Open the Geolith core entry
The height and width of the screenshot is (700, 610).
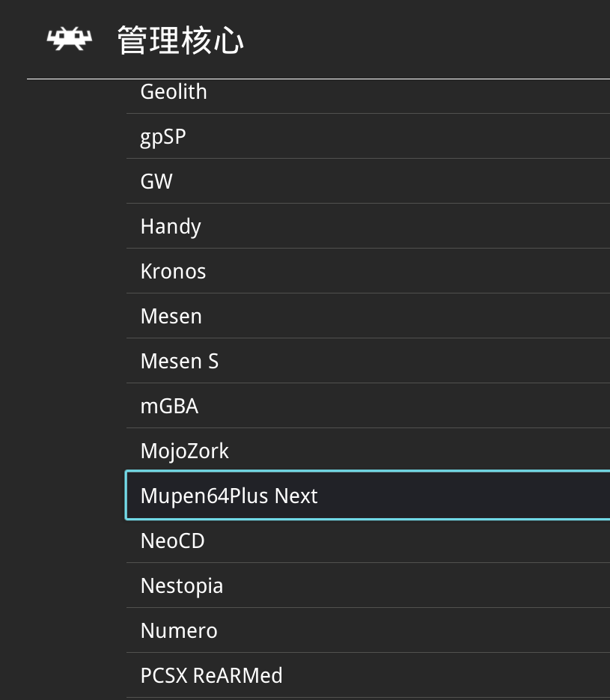pyautogui.click(x=174, y=92)
